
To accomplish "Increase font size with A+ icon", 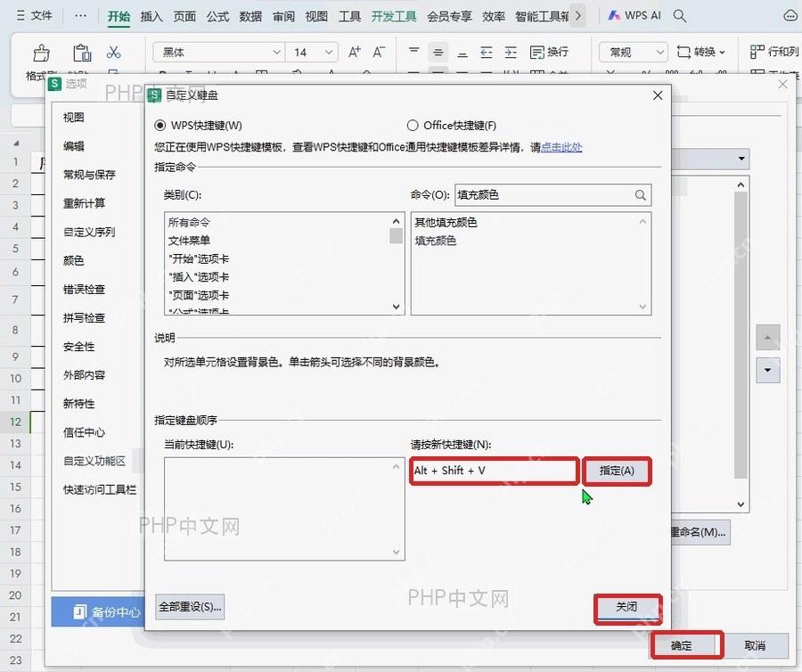I will (x=355, y=52).
